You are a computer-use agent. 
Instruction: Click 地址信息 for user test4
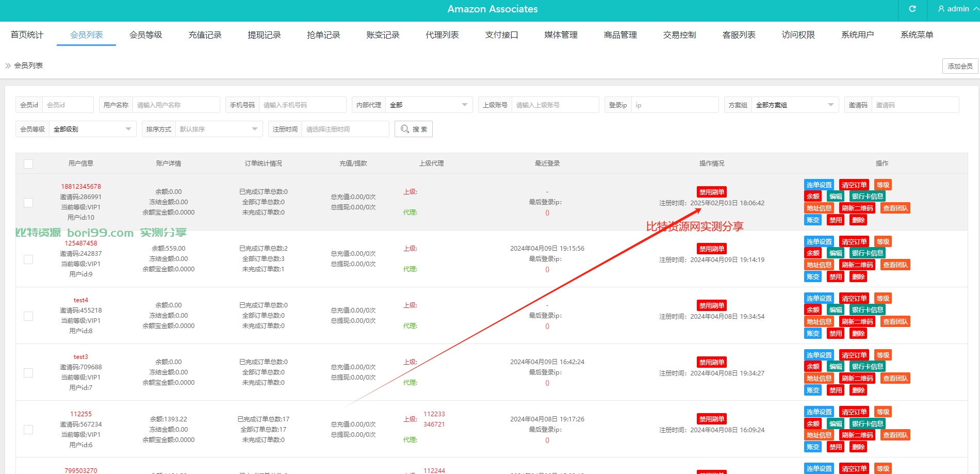point(819,321)
